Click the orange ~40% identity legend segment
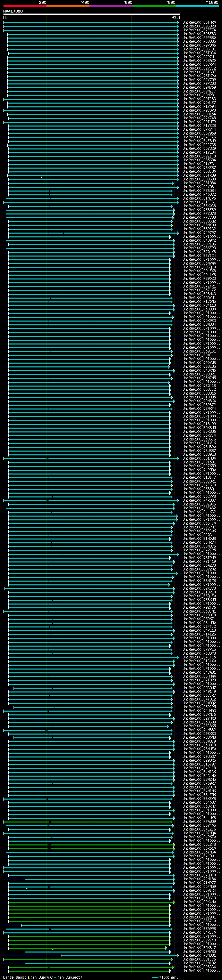 coord(68,6)
